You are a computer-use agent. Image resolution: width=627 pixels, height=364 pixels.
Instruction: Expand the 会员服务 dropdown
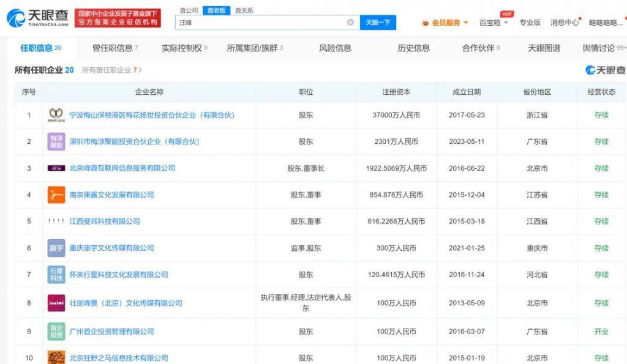tap(466, 23)
